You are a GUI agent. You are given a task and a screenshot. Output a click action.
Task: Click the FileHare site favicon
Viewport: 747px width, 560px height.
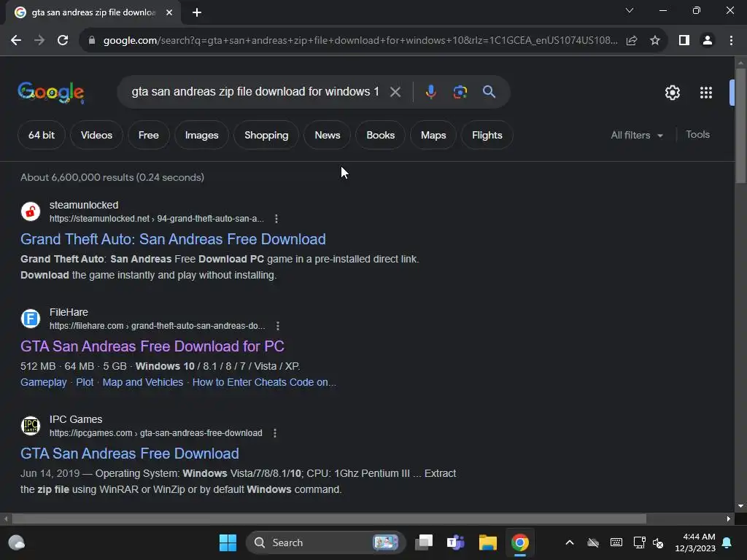31,319
